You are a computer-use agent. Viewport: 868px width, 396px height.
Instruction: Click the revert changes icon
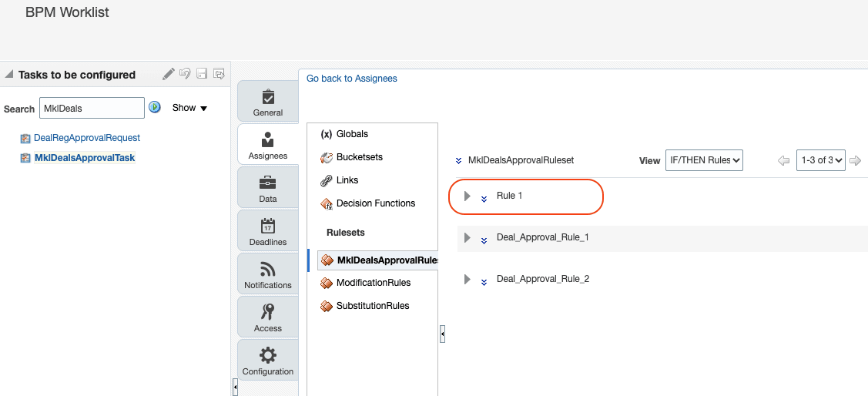pyautogui.click(x=186, y=74)
